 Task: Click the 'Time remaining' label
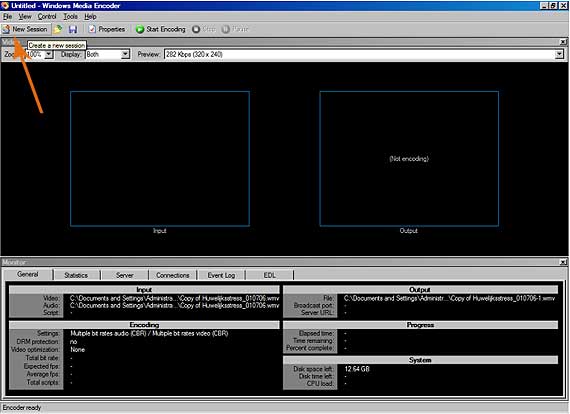click(x=313, y=341)
